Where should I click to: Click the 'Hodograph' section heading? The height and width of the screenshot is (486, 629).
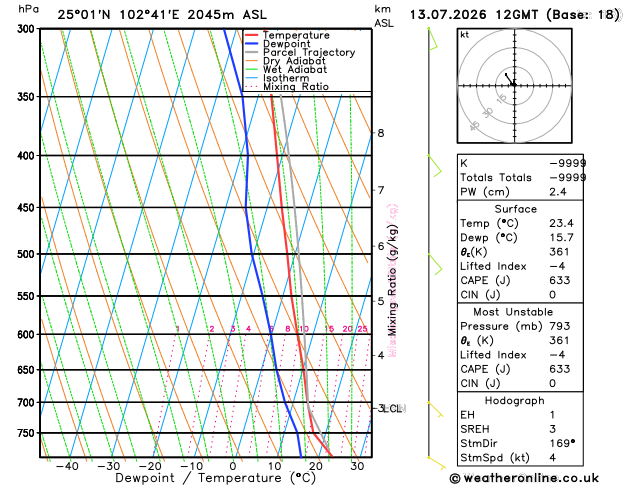pos(515,401)
